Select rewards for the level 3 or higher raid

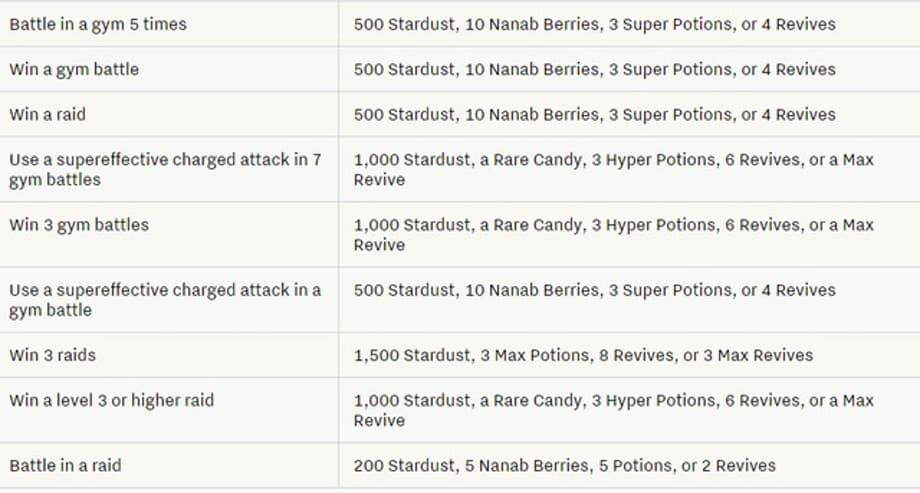pyautogui.click(x=613, y=410)
